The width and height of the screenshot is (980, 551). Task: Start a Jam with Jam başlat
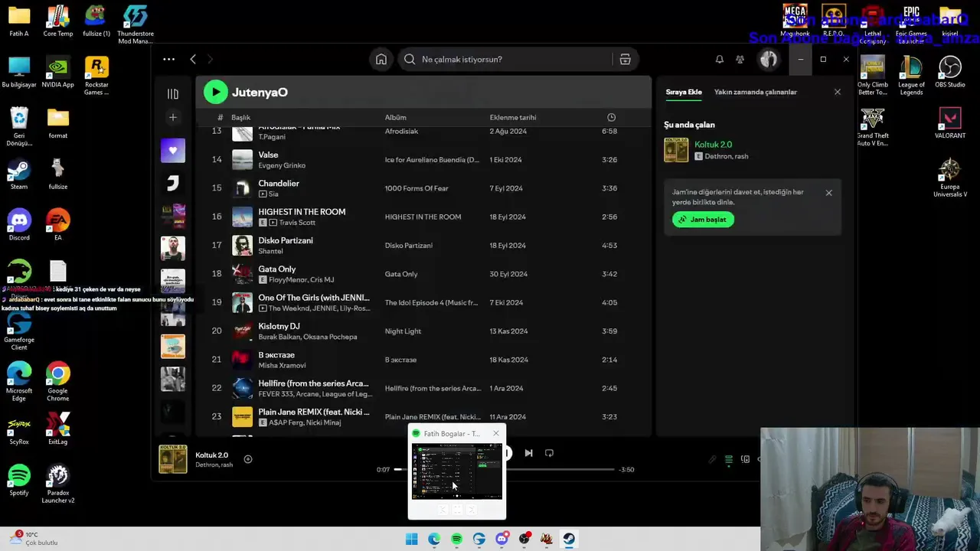click(x=703, y=220)
